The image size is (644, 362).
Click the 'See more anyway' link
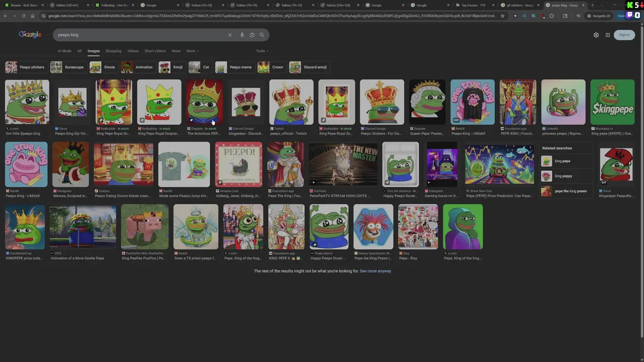point(375,271)
